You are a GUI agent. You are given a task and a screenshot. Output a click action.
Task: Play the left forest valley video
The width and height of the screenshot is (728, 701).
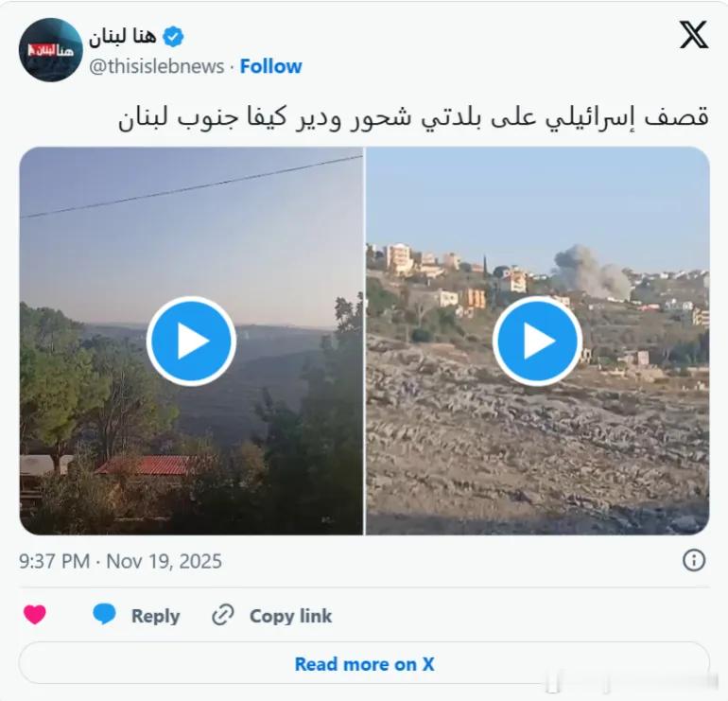point(191,341)
